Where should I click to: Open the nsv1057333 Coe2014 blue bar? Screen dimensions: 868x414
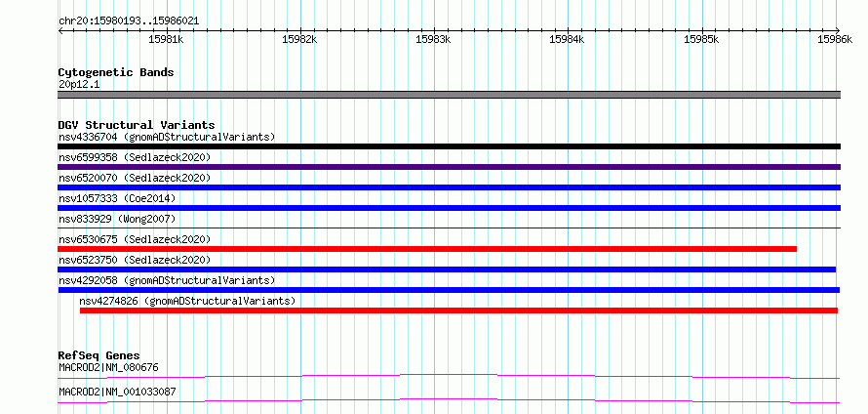click(449, 208)
